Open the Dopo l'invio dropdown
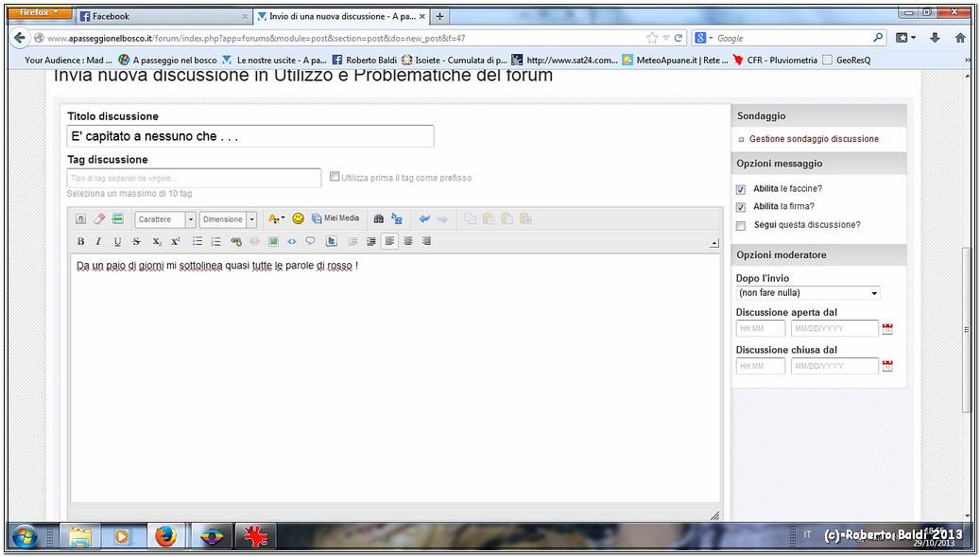The image size is (980, 557). pyautogui.click(x=807, y=293)
